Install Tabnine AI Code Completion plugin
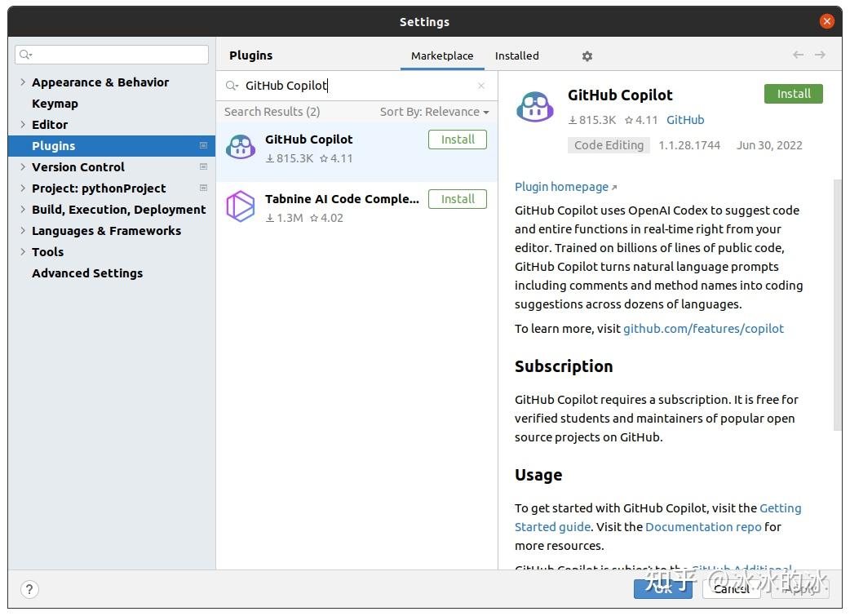The height and width of the screenshot is (616, 850). pos(458,199)
